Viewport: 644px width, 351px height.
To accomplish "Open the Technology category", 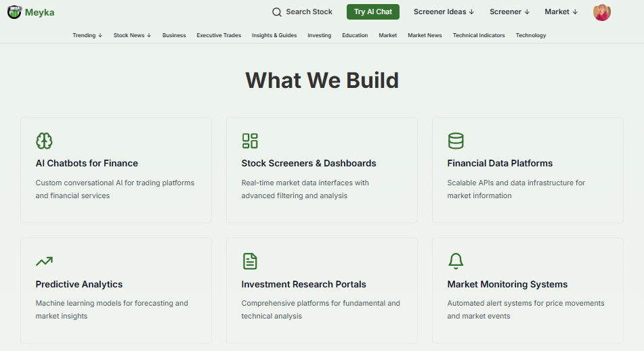I will 531,35.
